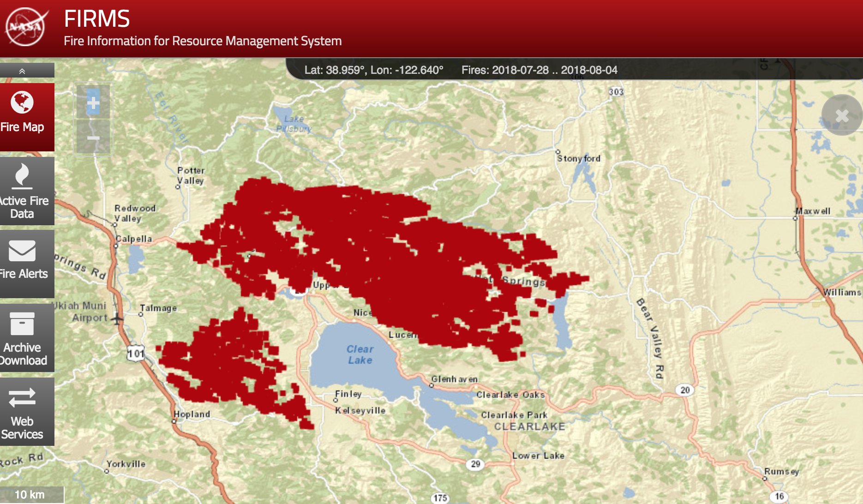This screenshot has width=863, height=504.
Task: Click the Lake Pillsbury map label
Action: click(294, 124)
